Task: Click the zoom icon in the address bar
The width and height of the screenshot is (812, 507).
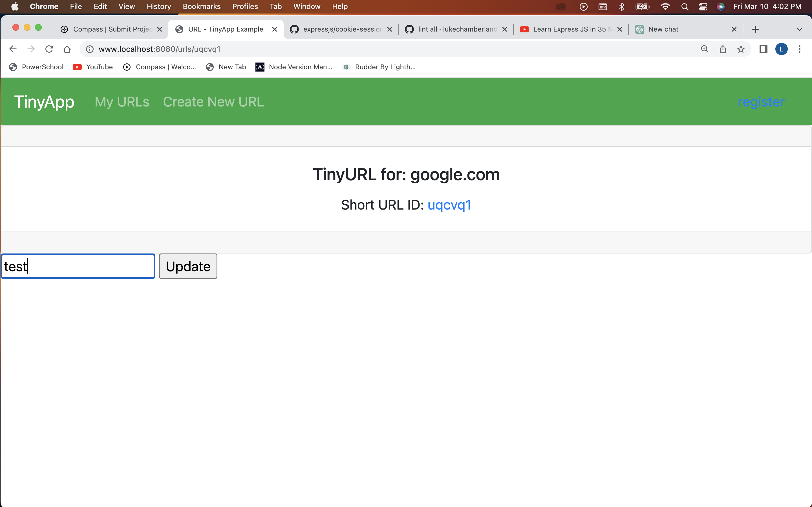Action: (705, 49)
